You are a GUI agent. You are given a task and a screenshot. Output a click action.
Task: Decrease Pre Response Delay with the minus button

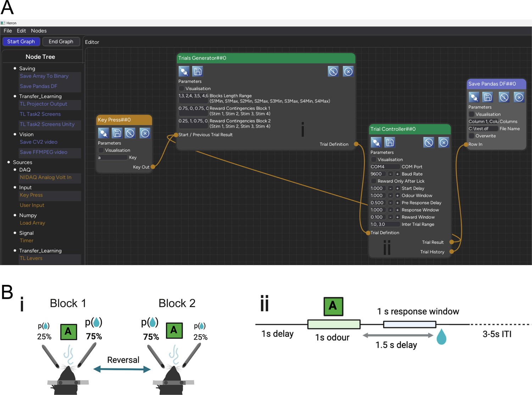pos(390,203)
